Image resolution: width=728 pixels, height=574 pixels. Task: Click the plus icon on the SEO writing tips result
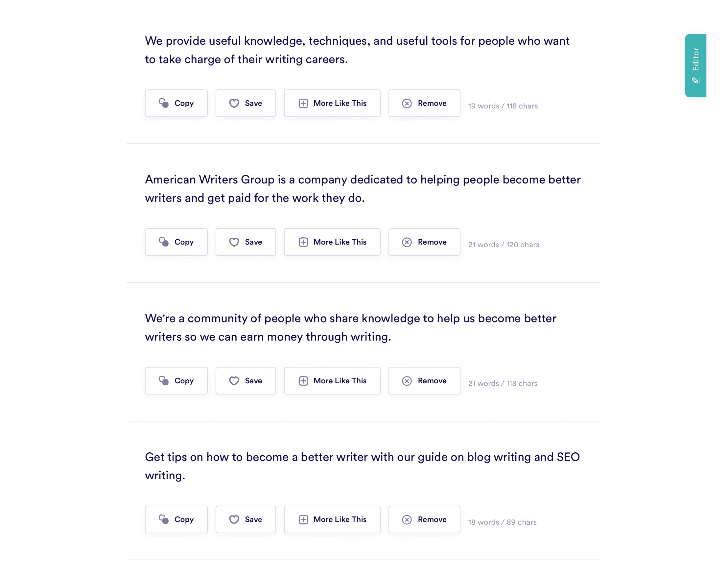point(303,520)
